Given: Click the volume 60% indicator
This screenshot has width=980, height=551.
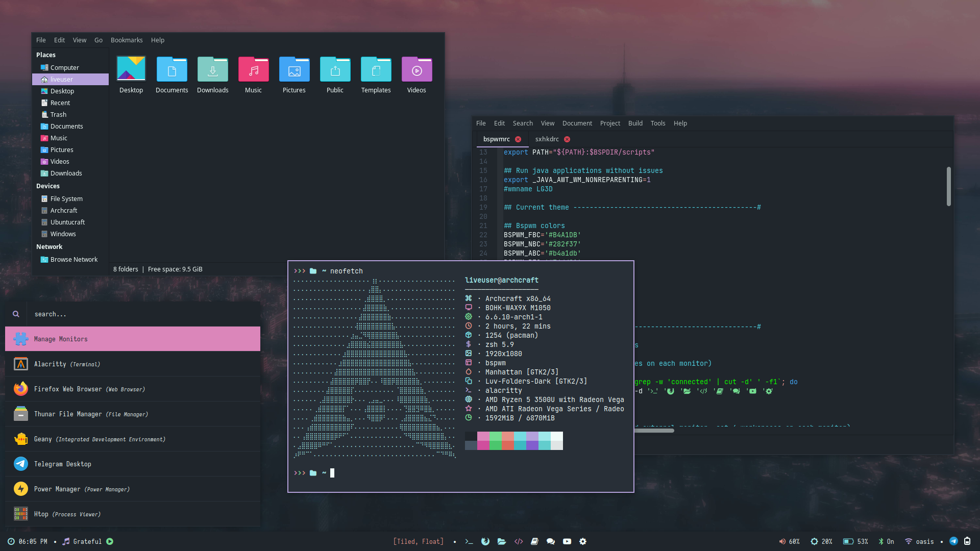Looking at the screenshot, I should (789, 542).
